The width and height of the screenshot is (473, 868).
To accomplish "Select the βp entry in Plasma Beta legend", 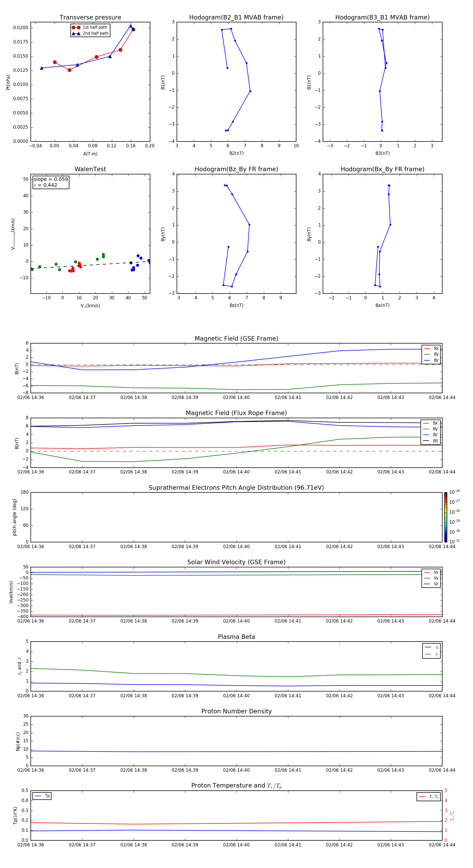I will (x=432, y=647).
